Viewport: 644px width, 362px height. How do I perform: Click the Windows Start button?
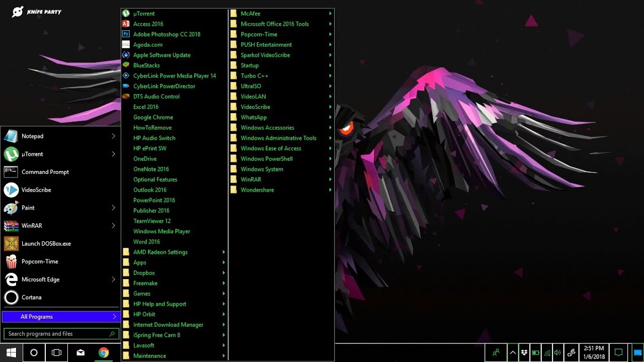click(x=11, y=352)
